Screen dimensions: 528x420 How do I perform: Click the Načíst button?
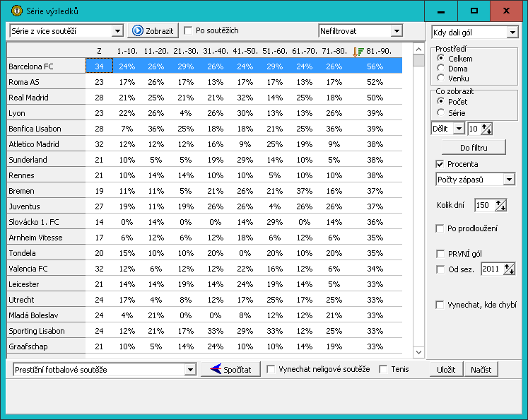coord(481,370)
